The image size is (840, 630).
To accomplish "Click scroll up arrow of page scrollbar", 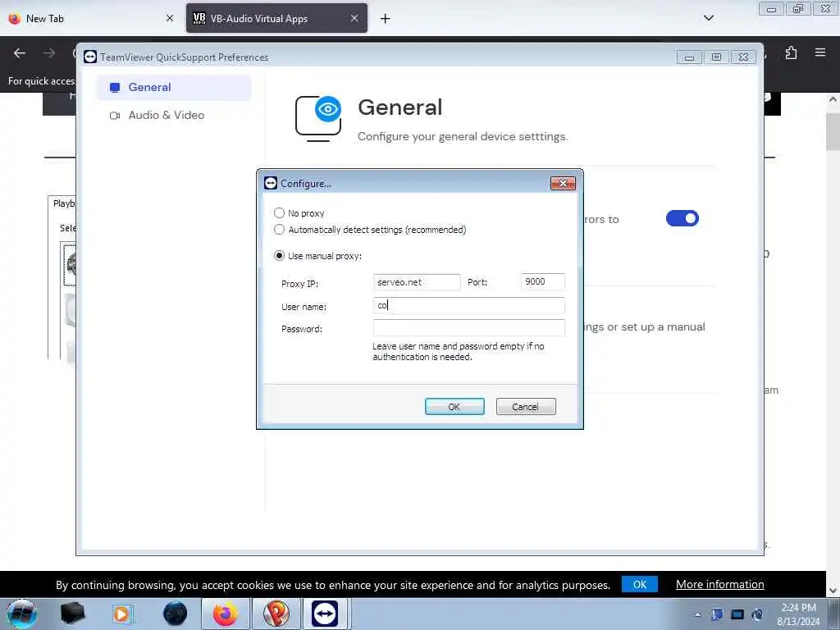I will 833,99.
